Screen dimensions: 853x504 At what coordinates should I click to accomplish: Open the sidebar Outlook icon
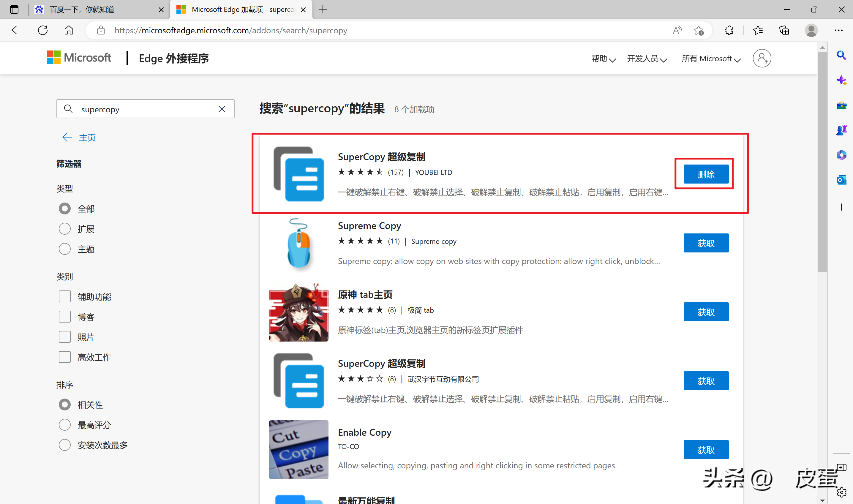tap(841, 180)
